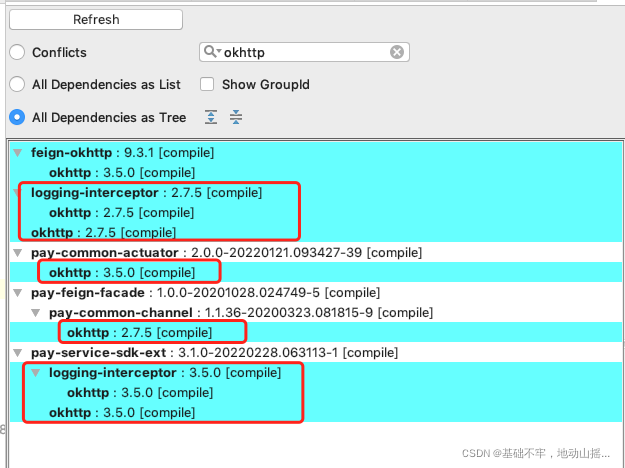
Task: Open search options magnifier dropdown
Action: [x=212, y=52]
